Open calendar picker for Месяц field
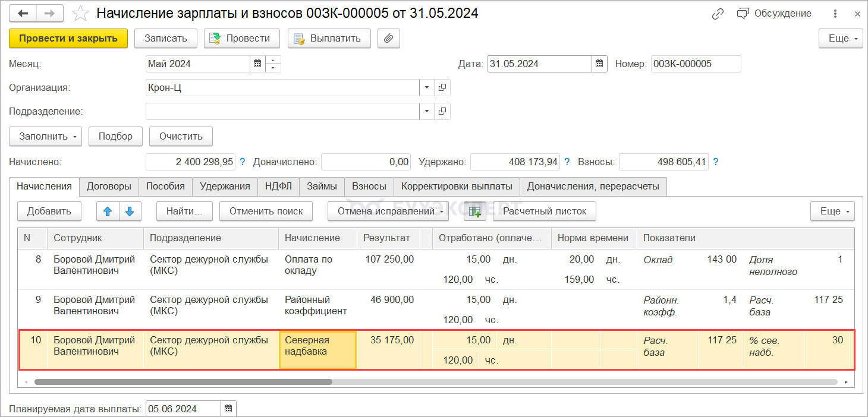Viewport: 868px width, 417px height. coord(257,64)
